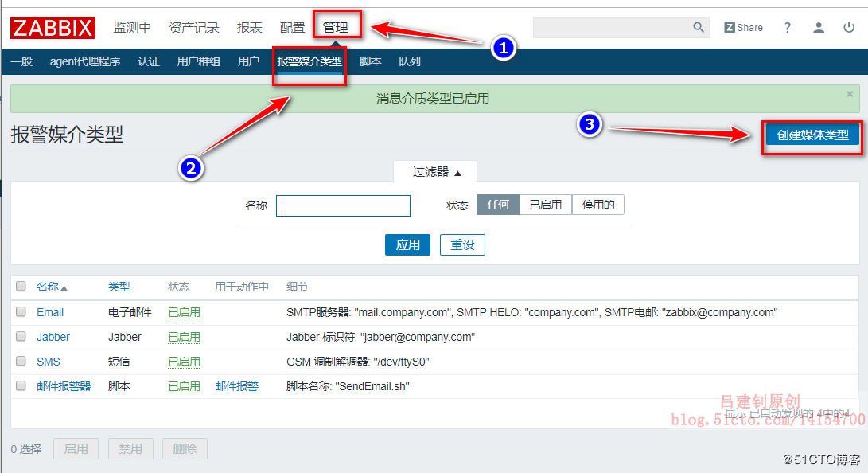Check the SMS row checkbox

[x=21, y=361]
